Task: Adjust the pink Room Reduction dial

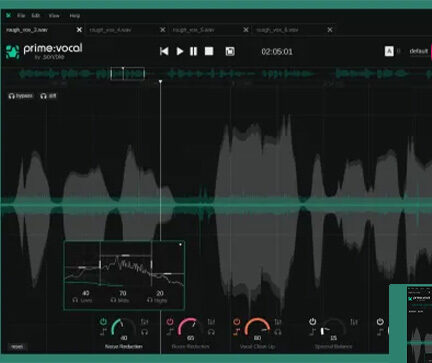Action: 190,327
